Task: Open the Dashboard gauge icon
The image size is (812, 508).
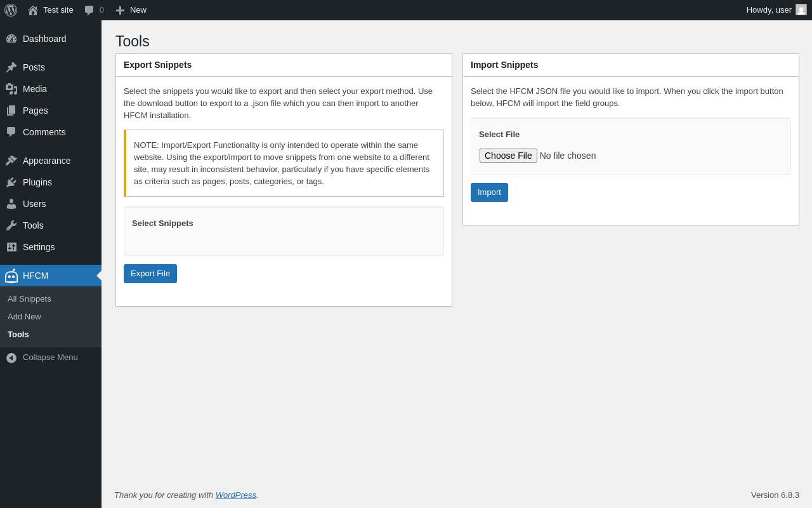Action: point(11,39)
